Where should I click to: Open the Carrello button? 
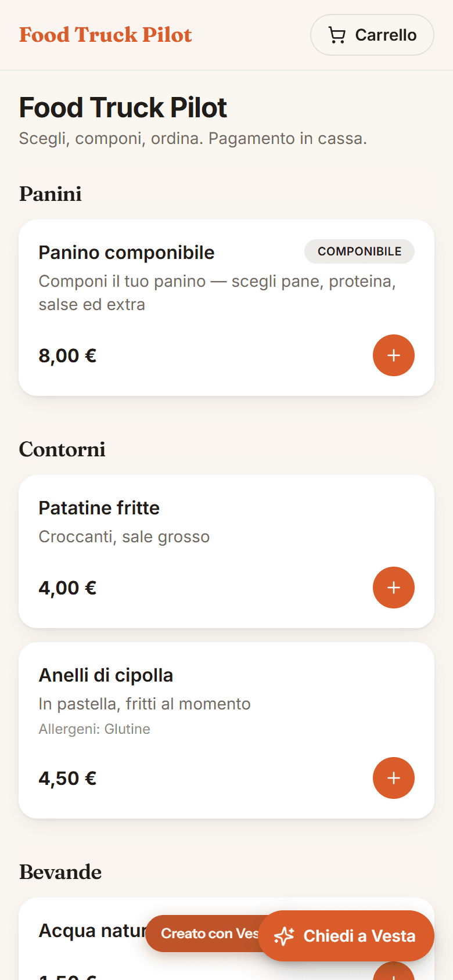tap(372, 35)
